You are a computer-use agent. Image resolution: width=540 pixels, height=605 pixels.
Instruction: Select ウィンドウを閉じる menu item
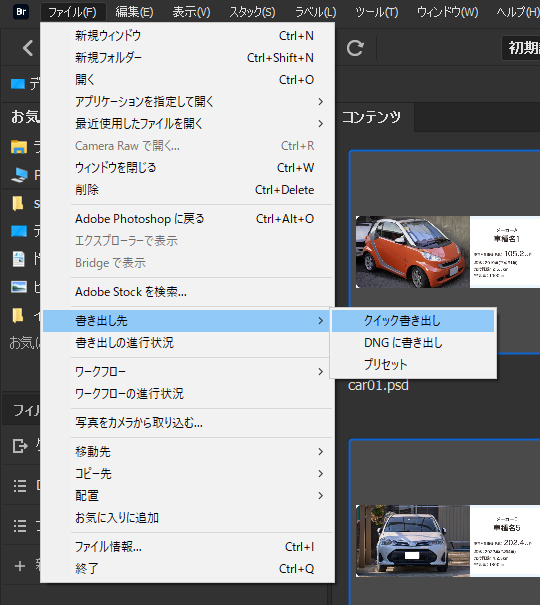[187, 168]
